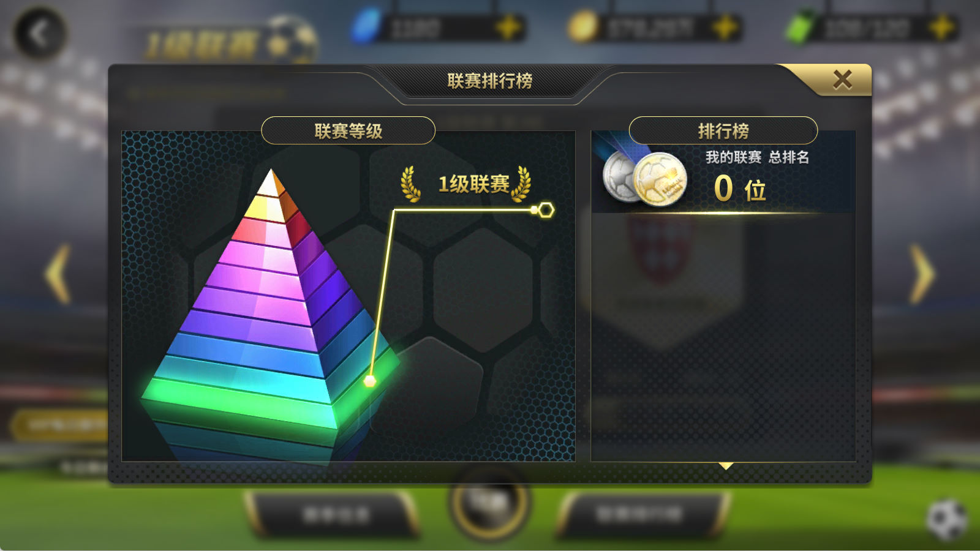This screenshot has width=980, height=551.
Task: Select the 联赛等级 tab header
Action: 348,130
